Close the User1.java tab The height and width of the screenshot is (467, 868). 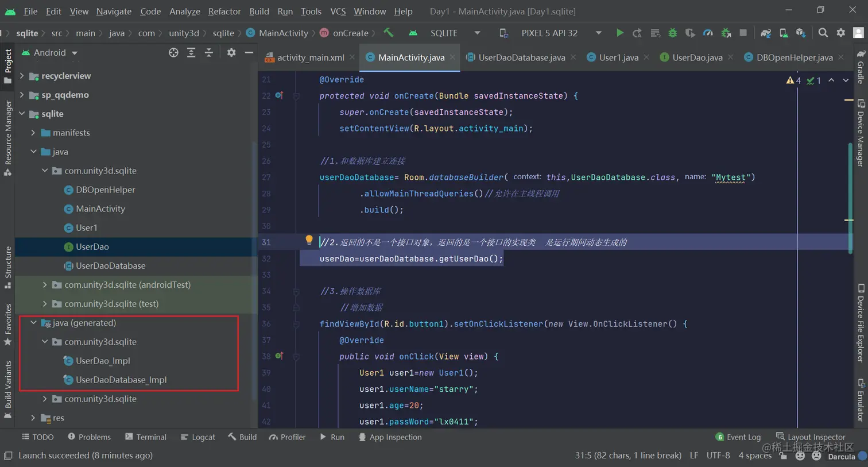(646, 57)
